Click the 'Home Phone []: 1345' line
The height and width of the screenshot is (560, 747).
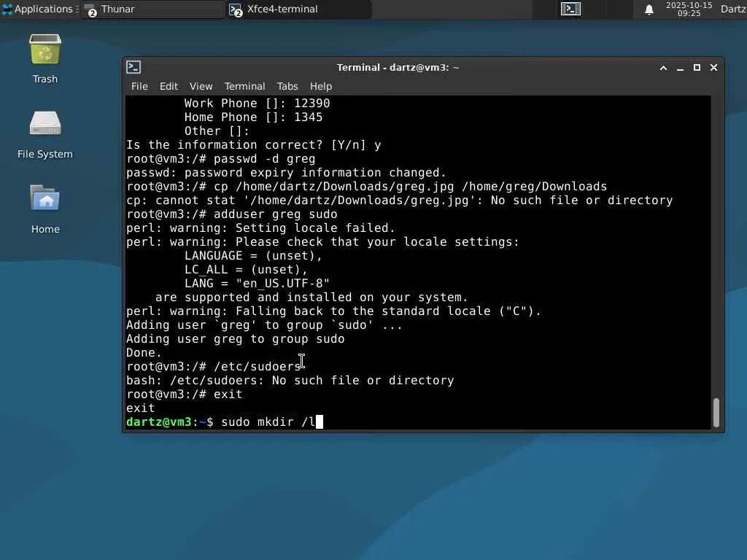pos(253,117)
